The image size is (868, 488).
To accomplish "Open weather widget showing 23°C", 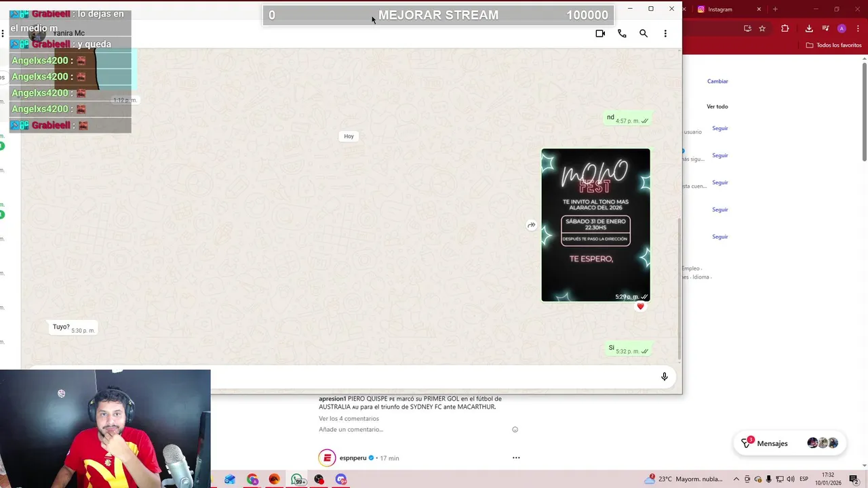I will [685, 479].
